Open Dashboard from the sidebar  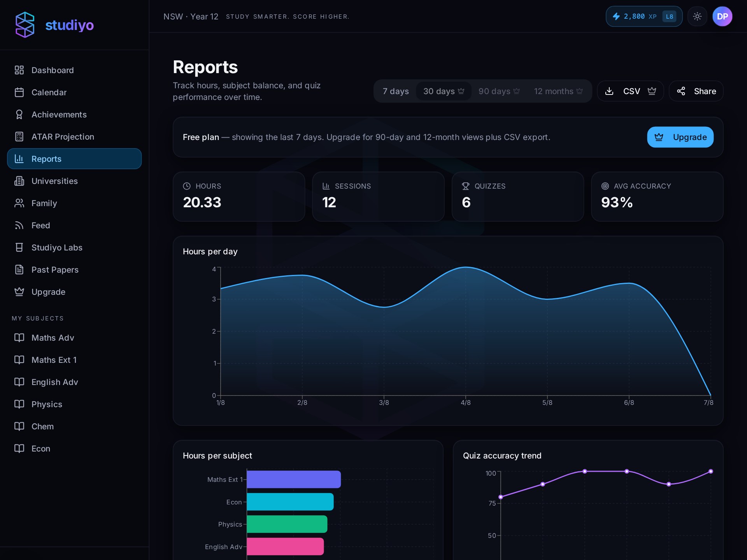pos(74,70)
